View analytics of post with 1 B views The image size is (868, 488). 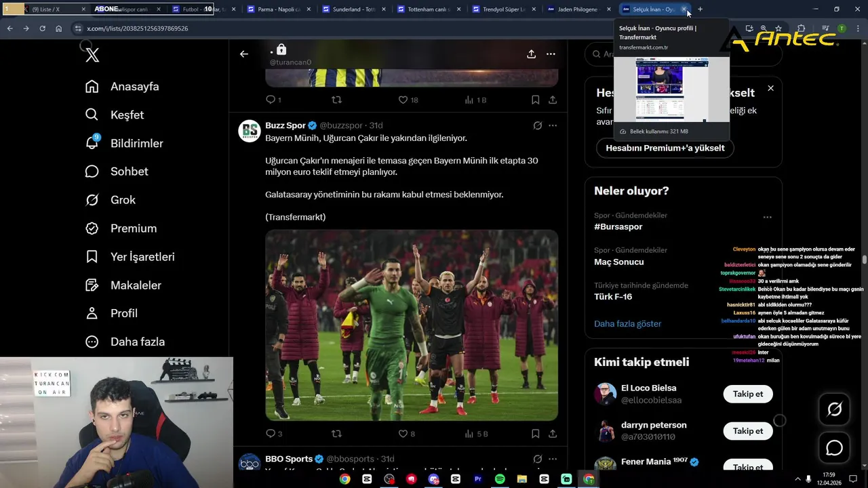[x=475, y=100]
